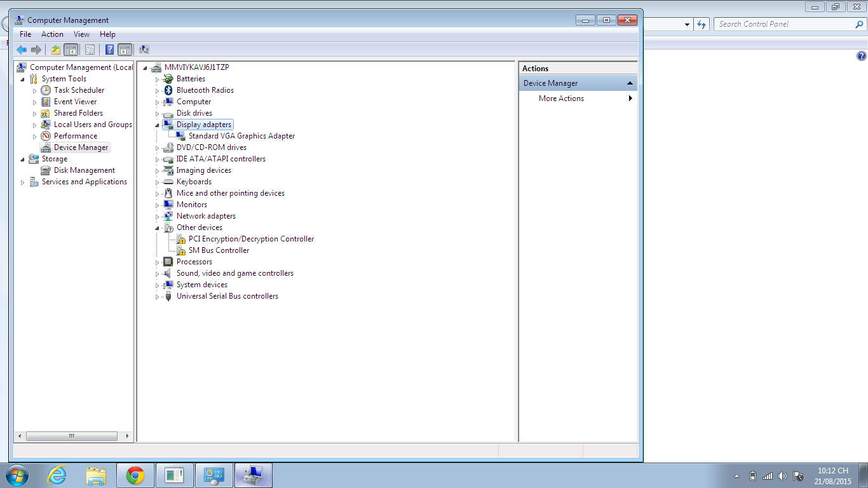This screenshot has height=488, width=868.
Task: Click Scan for hardware changes icon
Action: [x=144, y=50]
